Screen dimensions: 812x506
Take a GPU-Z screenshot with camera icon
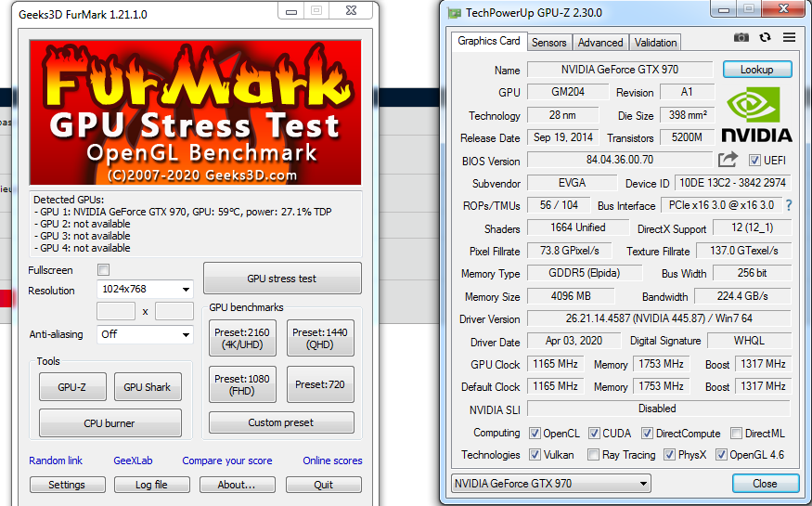741,37
